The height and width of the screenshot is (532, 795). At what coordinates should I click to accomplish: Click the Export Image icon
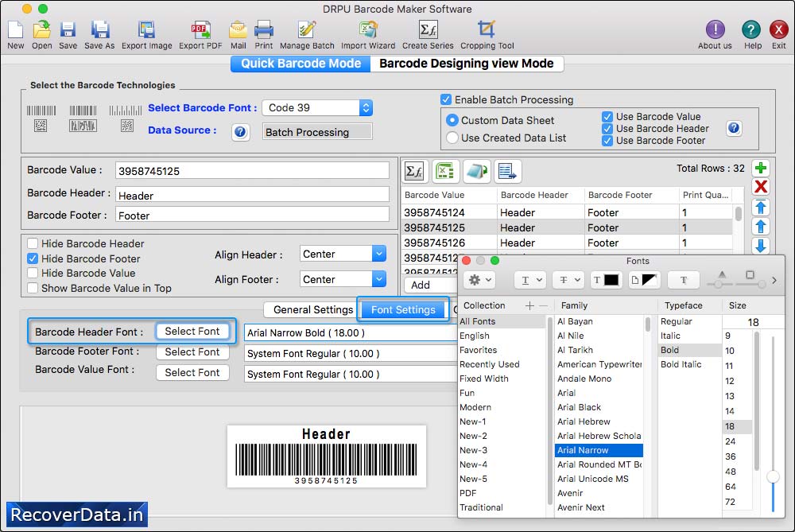146,29
